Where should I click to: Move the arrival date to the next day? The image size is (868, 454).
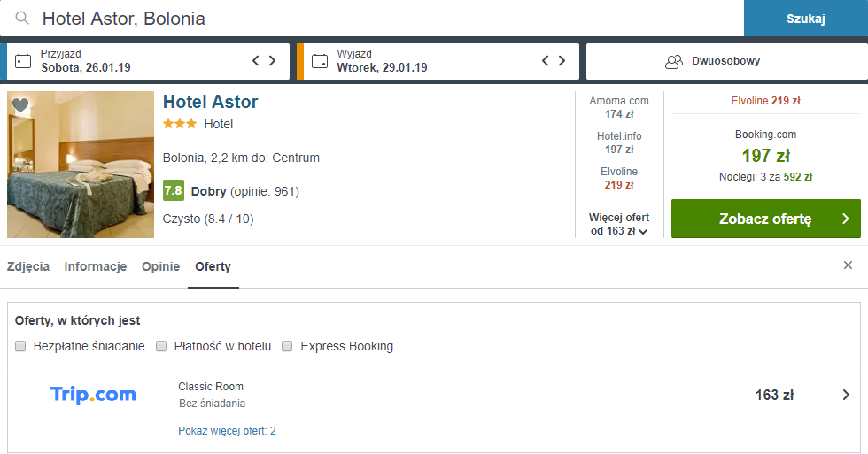273,61
